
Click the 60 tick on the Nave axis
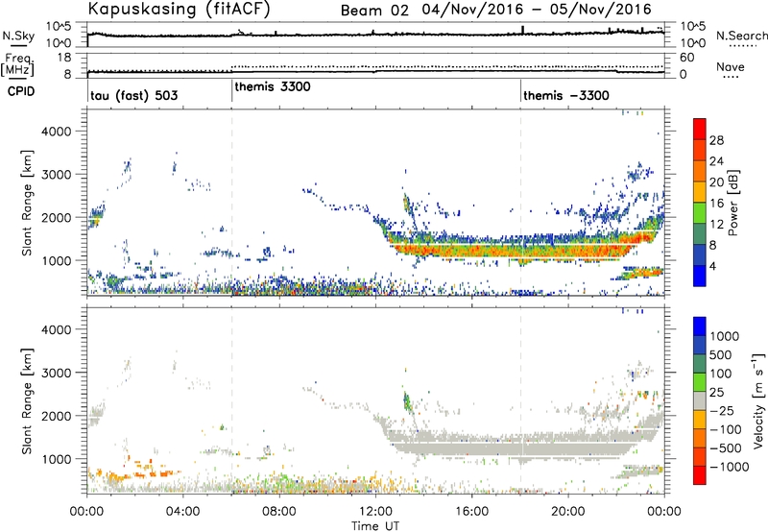click(686, 58)
